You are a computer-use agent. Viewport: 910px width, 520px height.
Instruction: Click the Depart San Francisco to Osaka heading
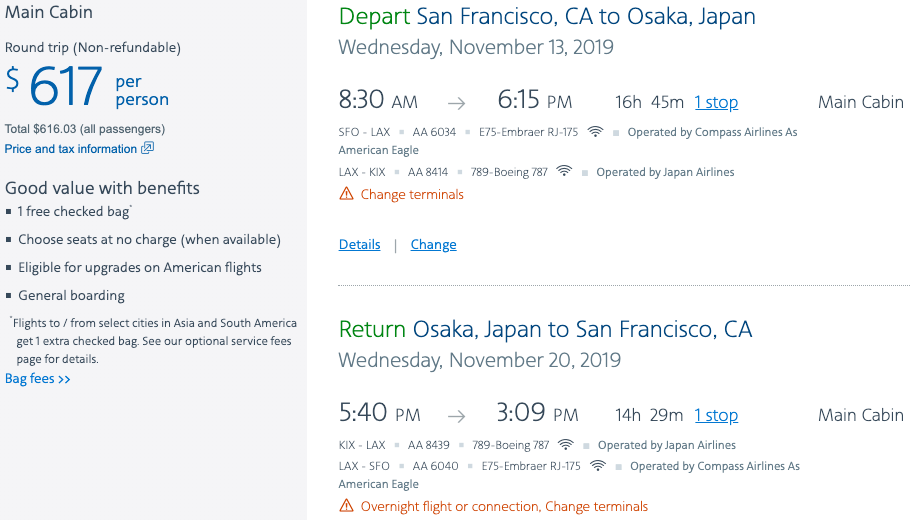coord(547,17)
